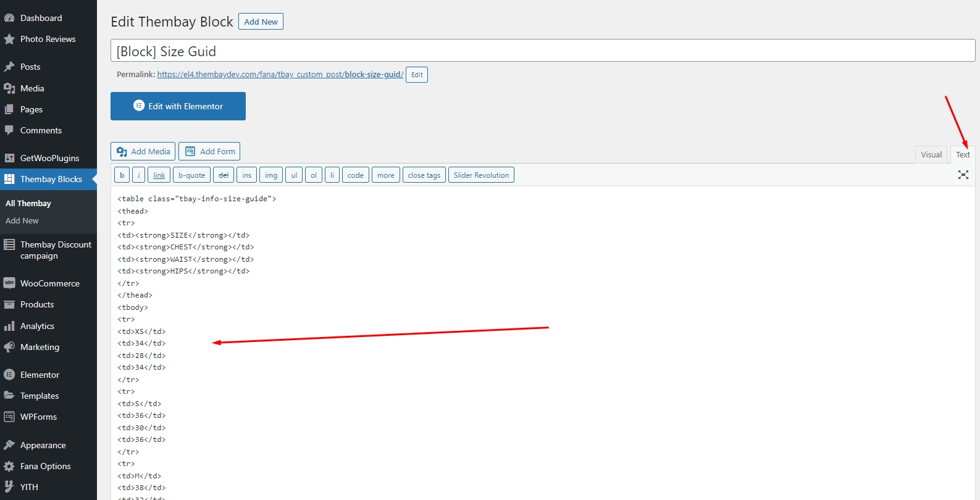Open All Thembay submenu item
The image size is (980, 500).
28,203
